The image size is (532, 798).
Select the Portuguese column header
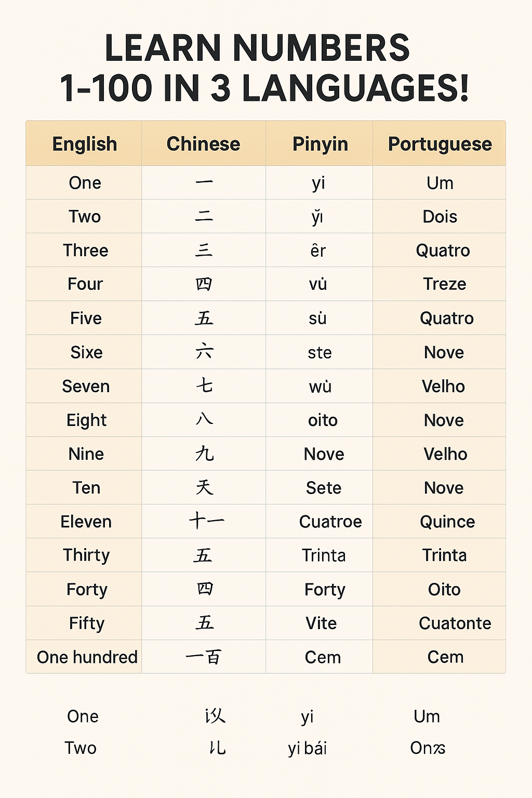coord(440,144)
